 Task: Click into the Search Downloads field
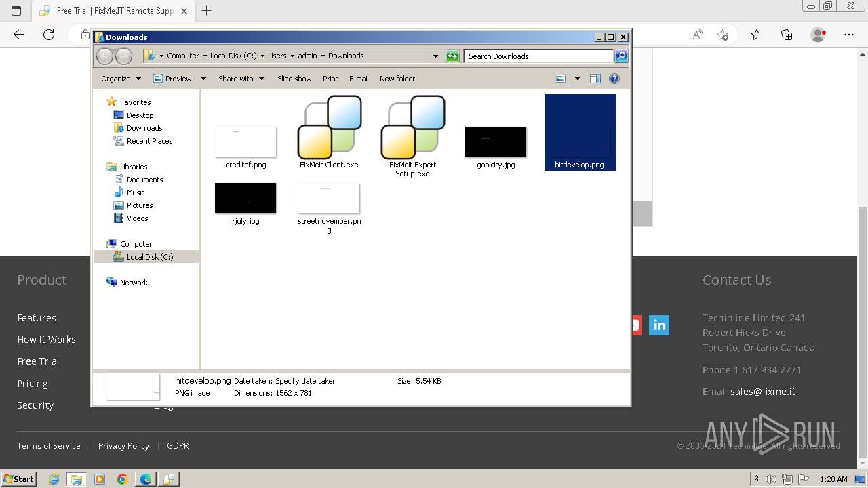tap(539, 56)
